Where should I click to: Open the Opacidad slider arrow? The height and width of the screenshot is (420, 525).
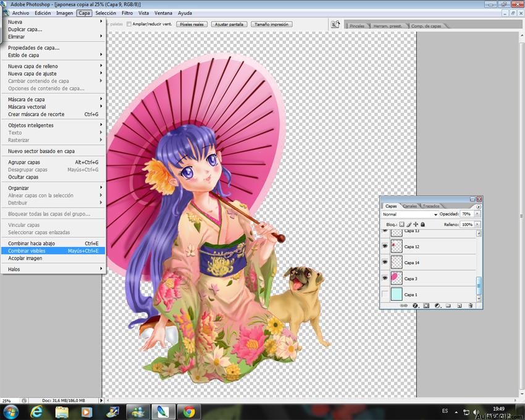point(477,214)
